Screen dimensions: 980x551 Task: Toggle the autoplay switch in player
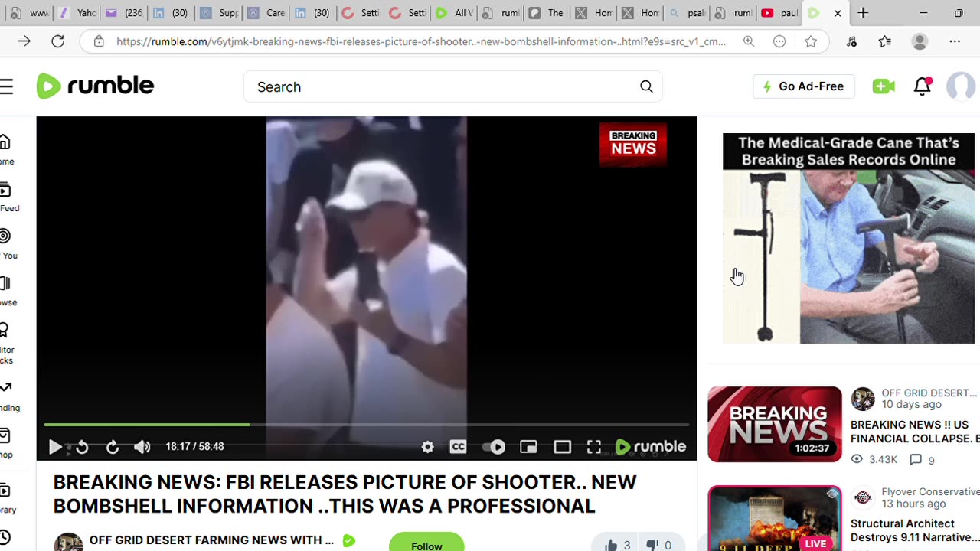pyautogui.click(x=493, y=447)
